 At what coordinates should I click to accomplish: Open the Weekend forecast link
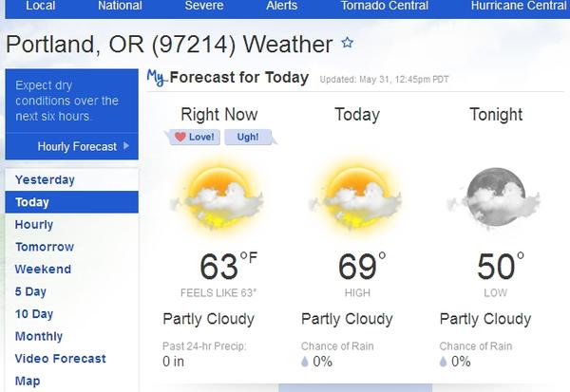43,270
